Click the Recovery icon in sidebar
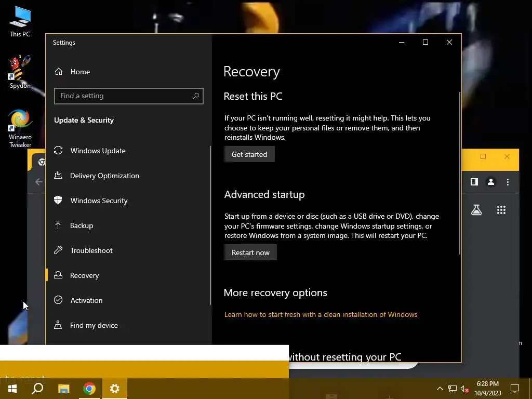 click(x=58, y=275)
